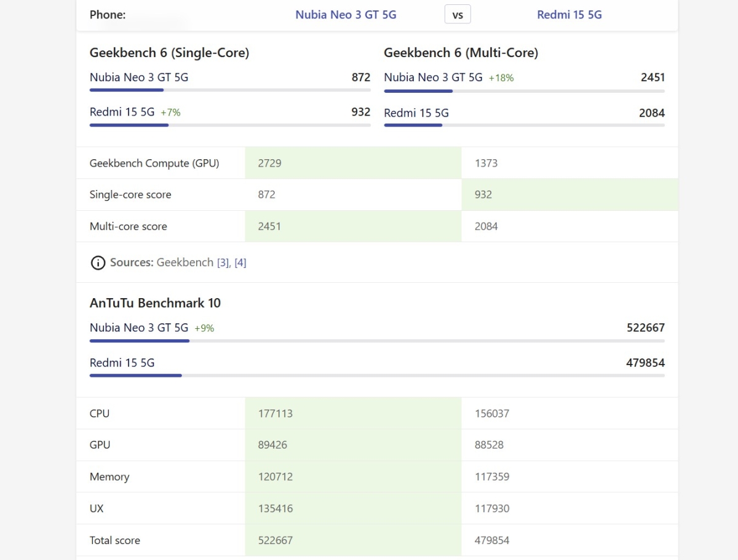Viewport: 738px width, 560px height.
Task: Click the +7% single-core advantage badge
Action: tap(170, 113)
